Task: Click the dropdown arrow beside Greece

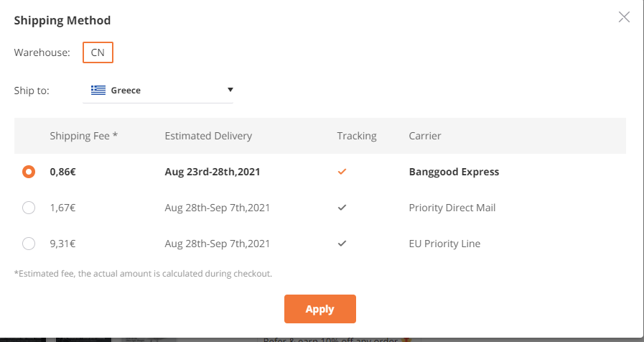Action: [x=230, y=90]
